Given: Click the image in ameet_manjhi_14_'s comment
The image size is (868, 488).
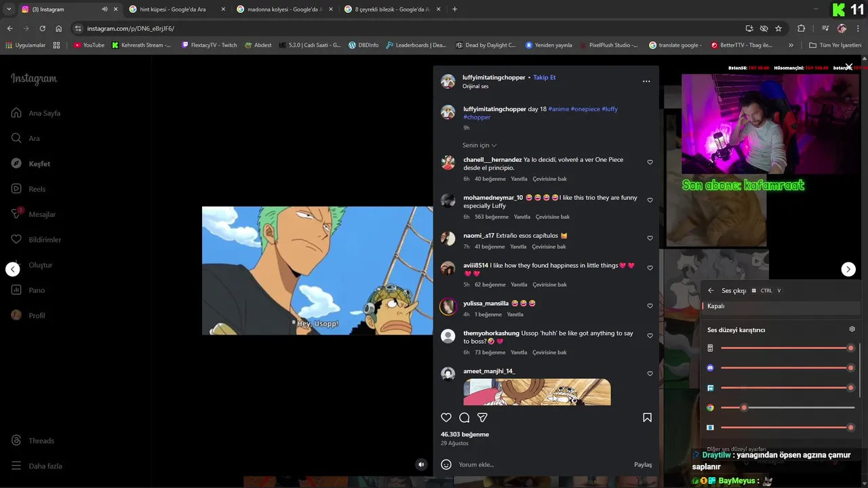Looking at the screenshot, I should point(537,392).
